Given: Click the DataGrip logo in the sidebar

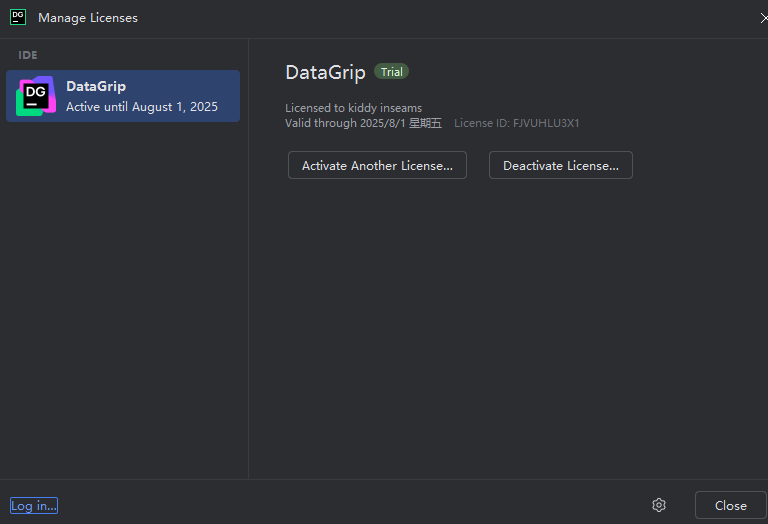Looking at the screenshot, I should [x=36, y=96].
